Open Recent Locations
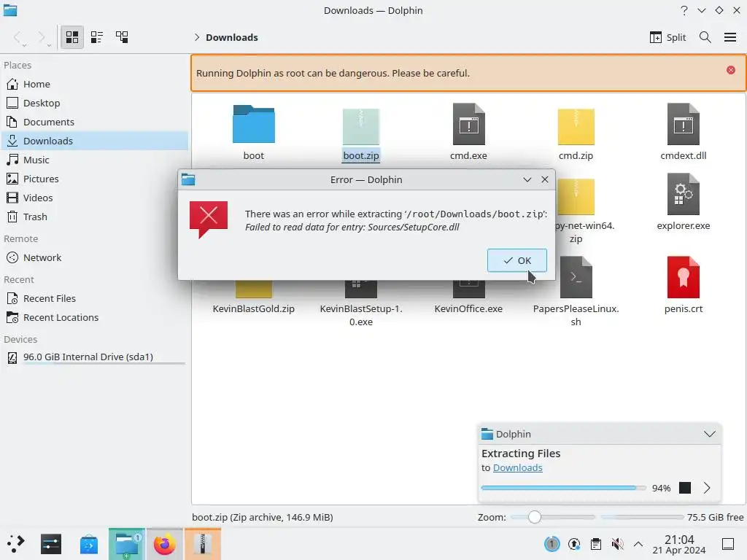The image size is (747, 560). pos(94,318)
